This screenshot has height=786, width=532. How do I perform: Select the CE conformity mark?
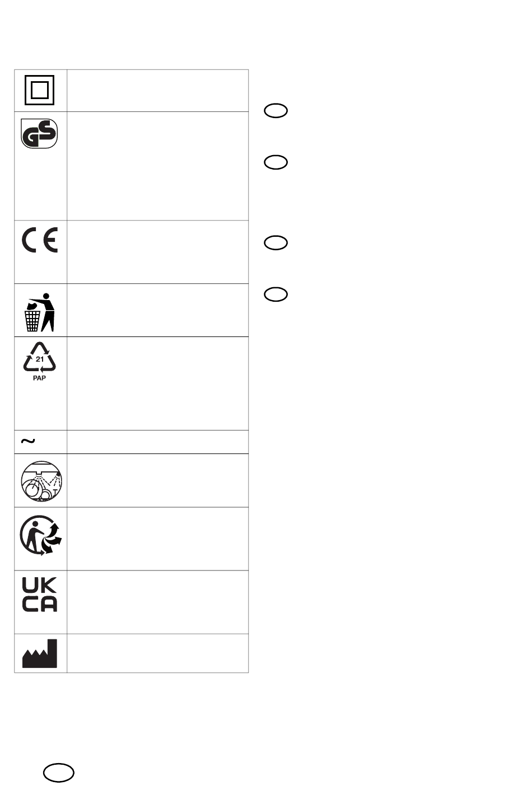[40, 241]
